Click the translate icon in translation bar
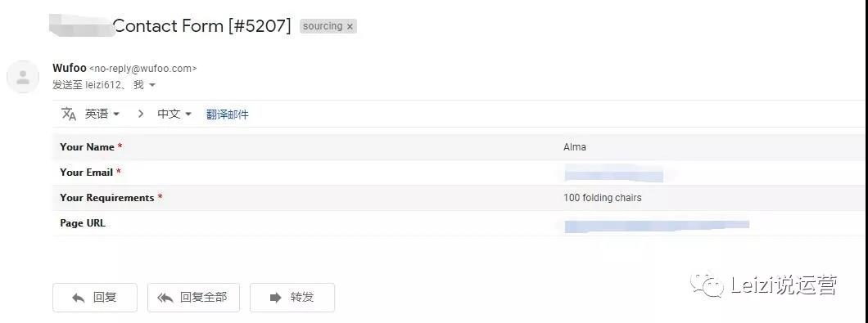Viewport: 868px width, 323px height. point(69,114)
